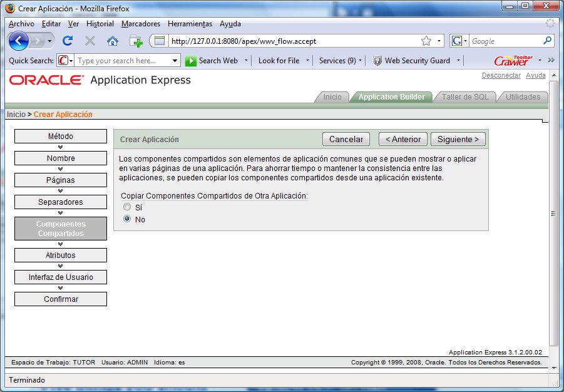Click the page identity icon in the address bar
This screenshot has width=564, height=392.
tap(160, 41)
